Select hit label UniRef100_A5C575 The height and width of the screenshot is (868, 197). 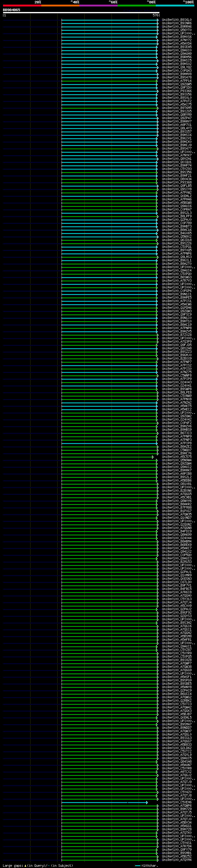click(x=176, y=457)
